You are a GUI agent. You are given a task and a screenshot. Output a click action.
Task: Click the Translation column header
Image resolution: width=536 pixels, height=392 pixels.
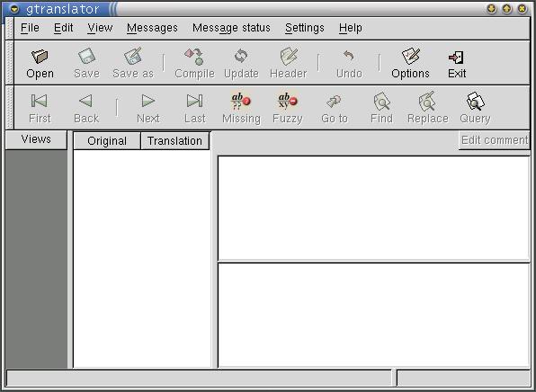[x=174, y=141]
